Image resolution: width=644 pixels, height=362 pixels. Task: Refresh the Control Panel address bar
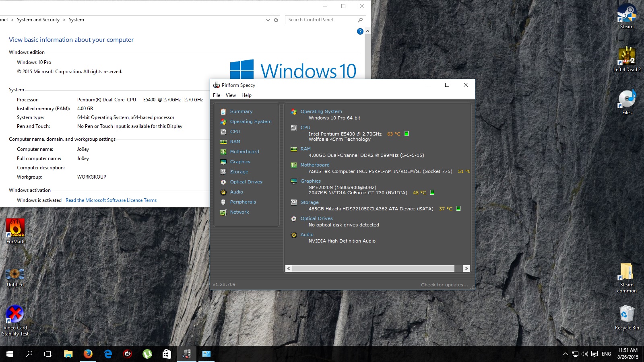click(276, 20)
